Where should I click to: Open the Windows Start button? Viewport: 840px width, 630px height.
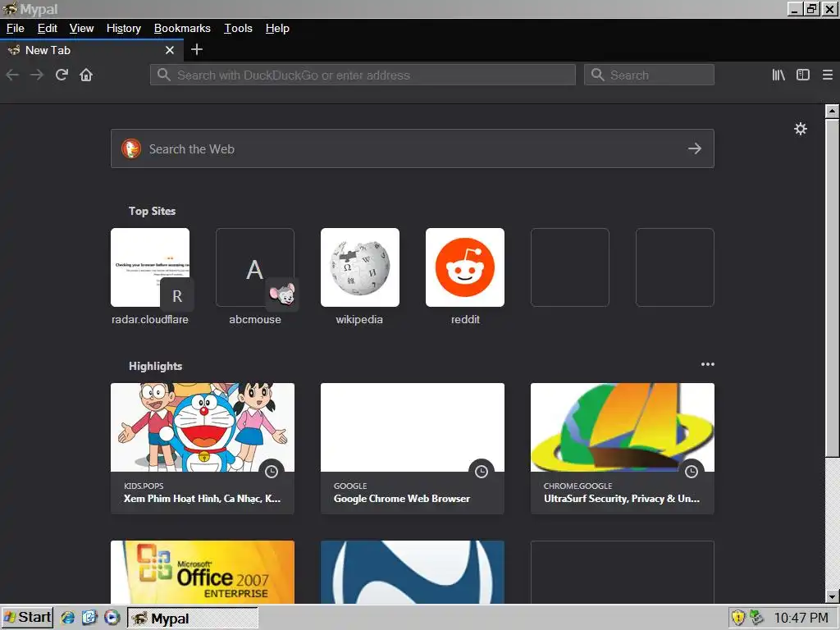[x=27, y=618]
